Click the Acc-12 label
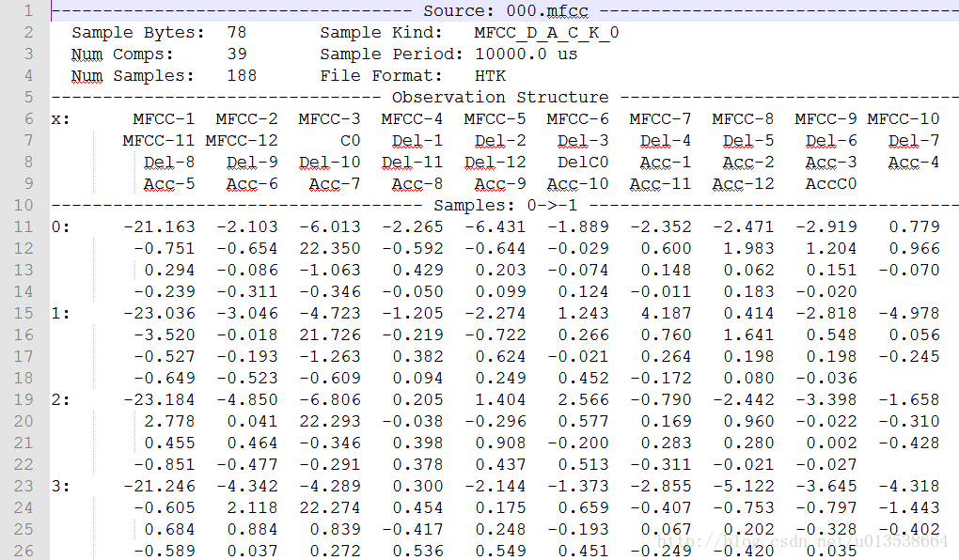 [743, 184]
